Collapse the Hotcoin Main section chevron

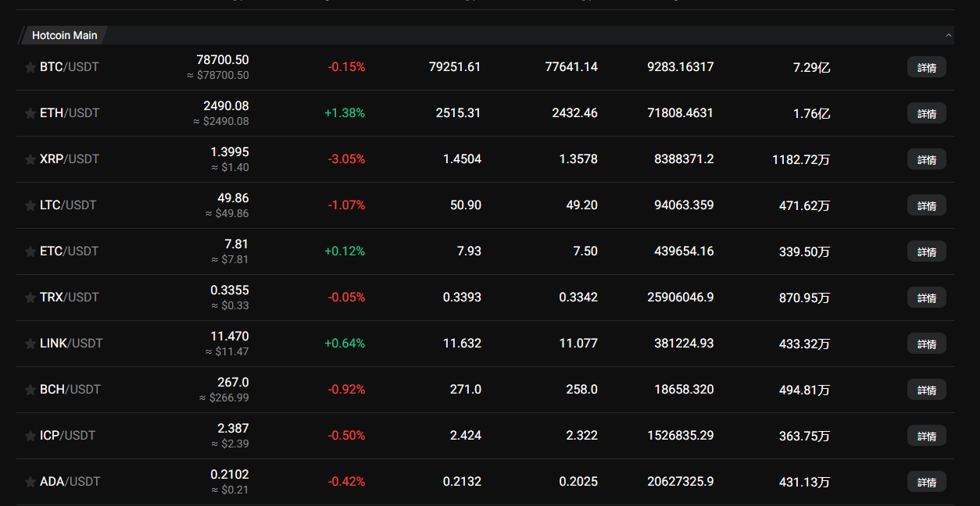(x=949, y=35)
